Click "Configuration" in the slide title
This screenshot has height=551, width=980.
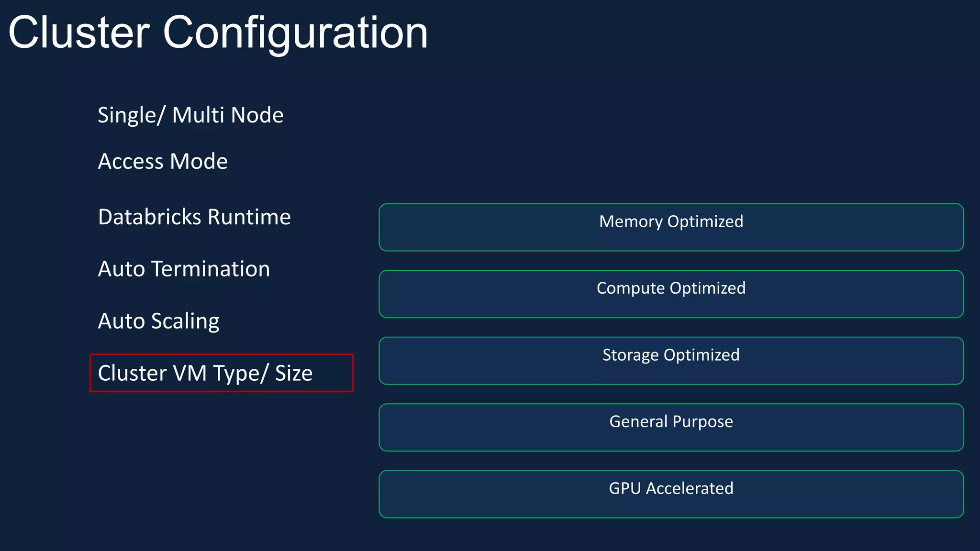point(295,33)
